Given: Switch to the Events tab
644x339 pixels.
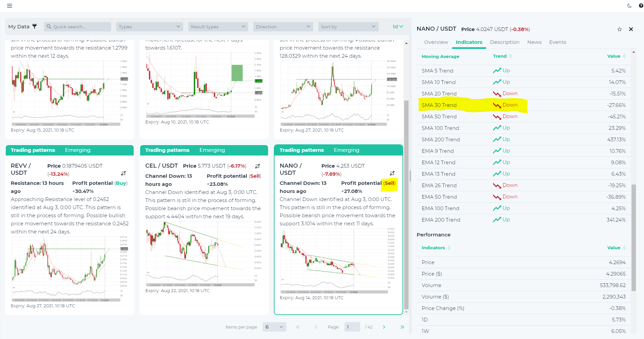Looking at the screenshot, I should [557, 42].
